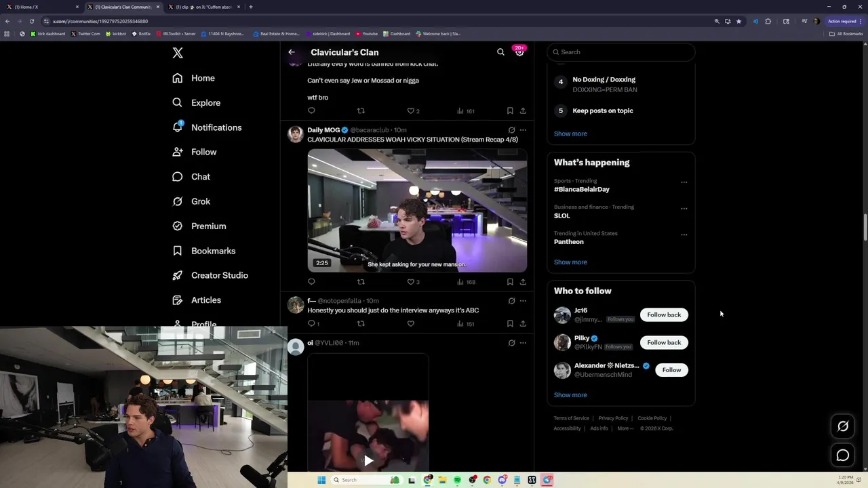Viewport: 868px width, 488px height.
Task: Reply to Daily MOG post
Action: coord(311,282)
